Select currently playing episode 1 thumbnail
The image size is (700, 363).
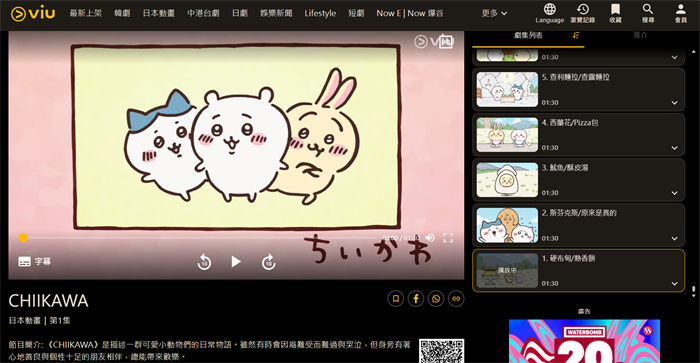click(507, 270)
